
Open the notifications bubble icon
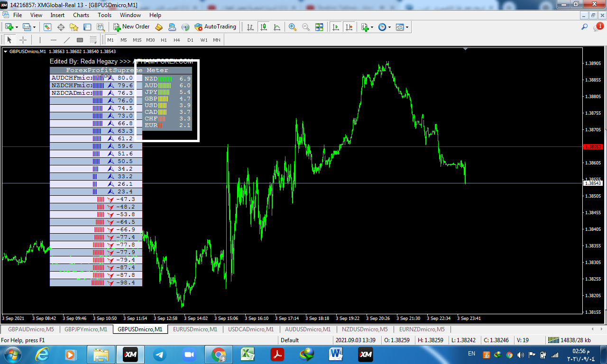[x=598, y=27]
